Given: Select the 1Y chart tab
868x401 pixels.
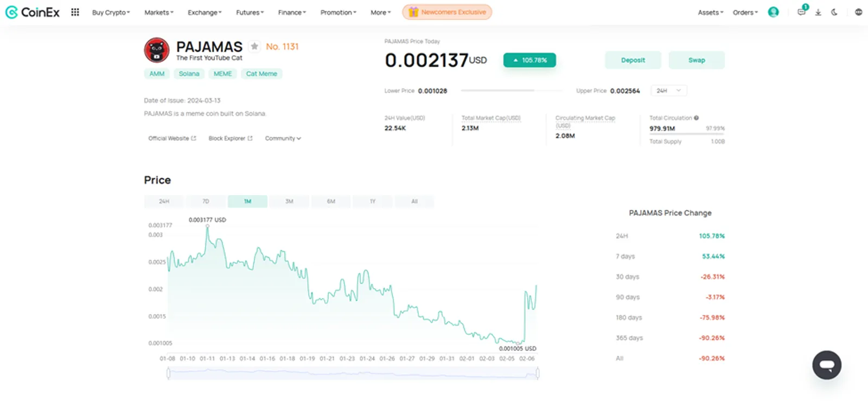Looking at the screenshot, I should (x=373, y=202).
